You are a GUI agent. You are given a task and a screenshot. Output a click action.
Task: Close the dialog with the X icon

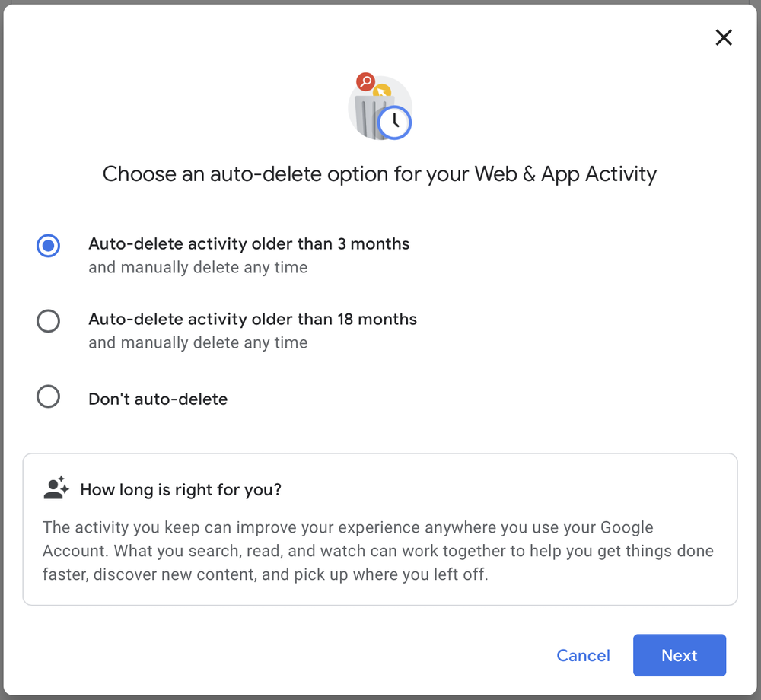(x=723, y=37)
